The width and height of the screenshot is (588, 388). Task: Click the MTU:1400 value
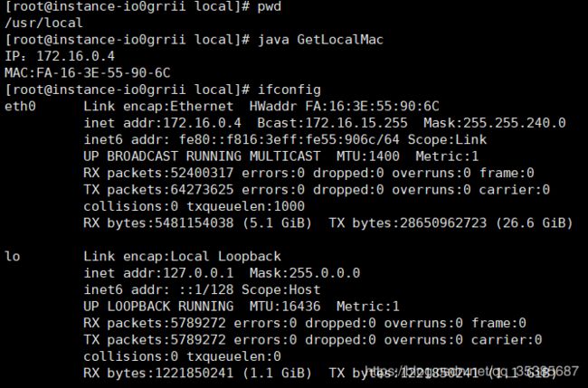click(368, 156)
